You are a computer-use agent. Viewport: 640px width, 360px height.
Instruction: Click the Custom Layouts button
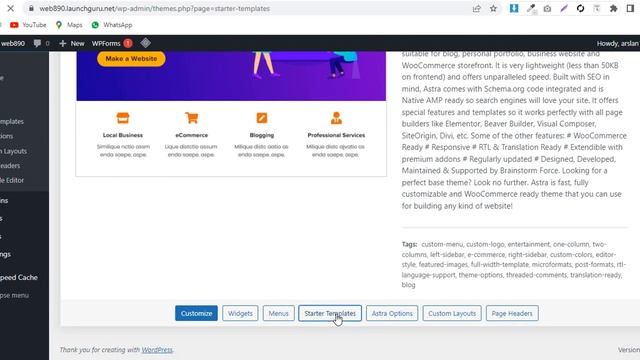coord(452,313)
